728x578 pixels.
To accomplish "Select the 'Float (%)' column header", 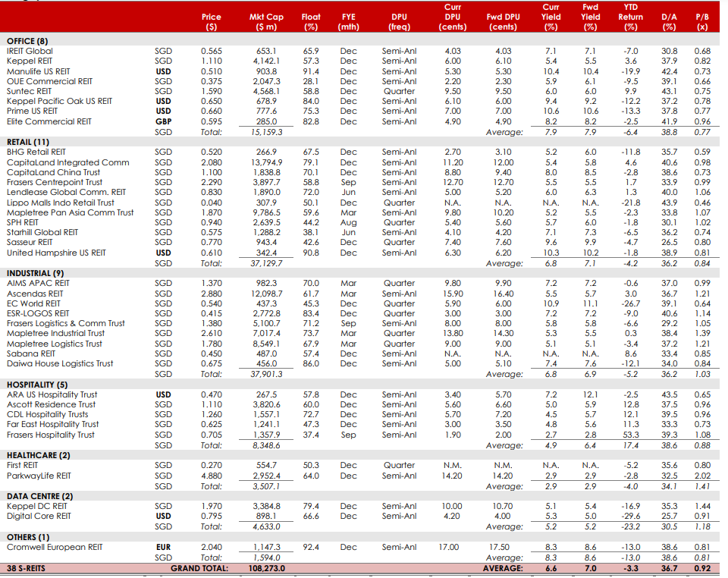I will 311,22.
